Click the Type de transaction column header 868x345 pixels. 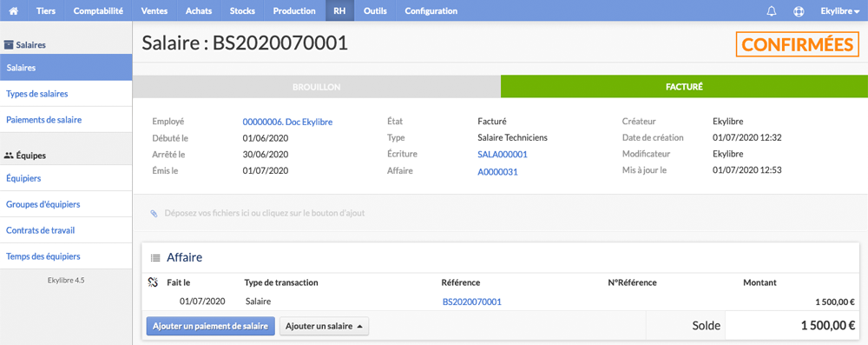(281, 282)
